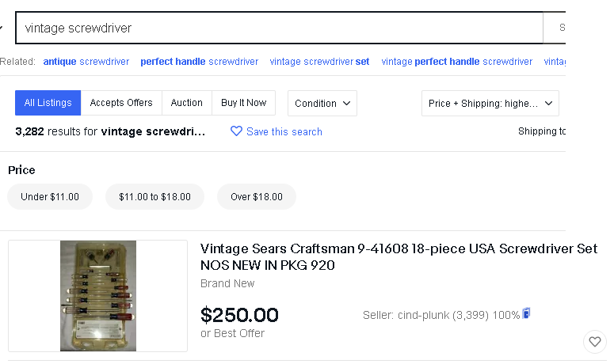The image size is (614, 364).
Task: Follow the vintage screwdriver set related link
Action: pyautogui.click(x=319, y=62)
